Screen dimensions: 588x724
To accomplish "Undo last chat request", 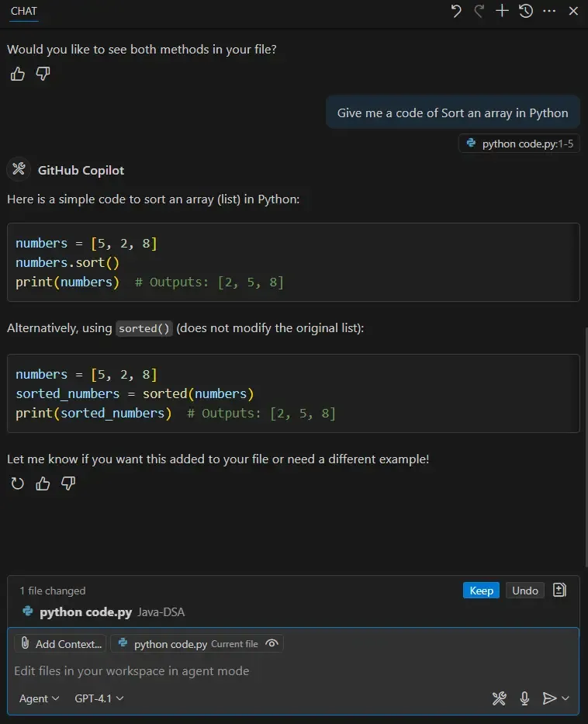I will (x=456, y=11).
